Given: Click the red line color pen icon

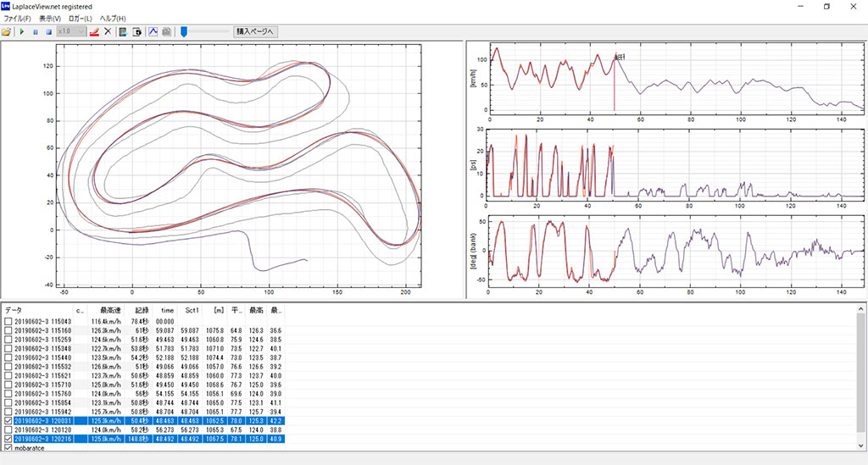Looking at the screenshot, I should 94,31.
